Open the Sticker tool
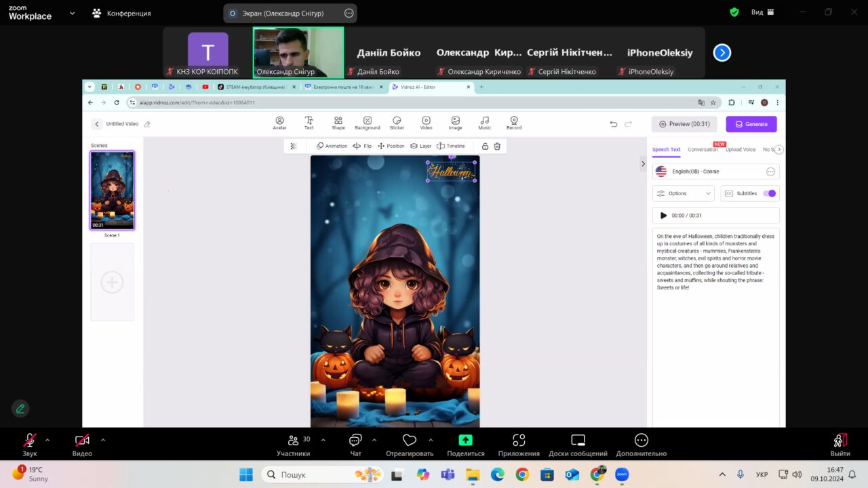Screen dimensions: 868x488 tap(397, 123)
